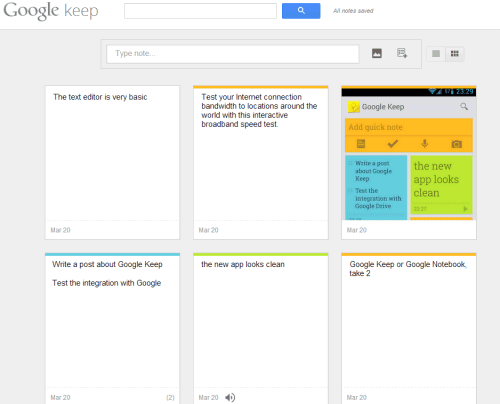500x404 pixels.
Task: Open 'The text editor is very basic' note
Action: (112, 162)
